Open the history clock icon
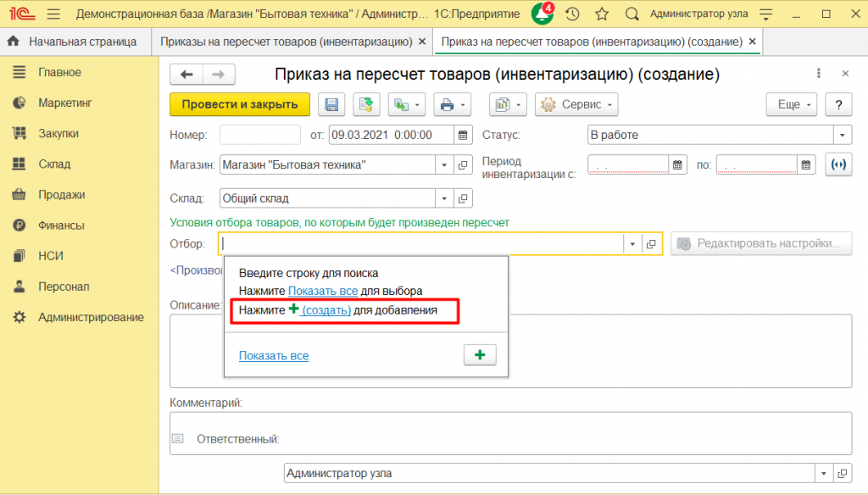The width and height of the screenshot is (868, 495). coord(572,14)
